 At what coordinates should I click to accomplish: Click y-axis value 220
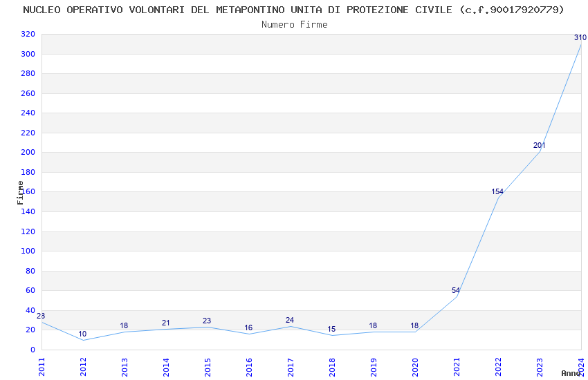(28, 133)
